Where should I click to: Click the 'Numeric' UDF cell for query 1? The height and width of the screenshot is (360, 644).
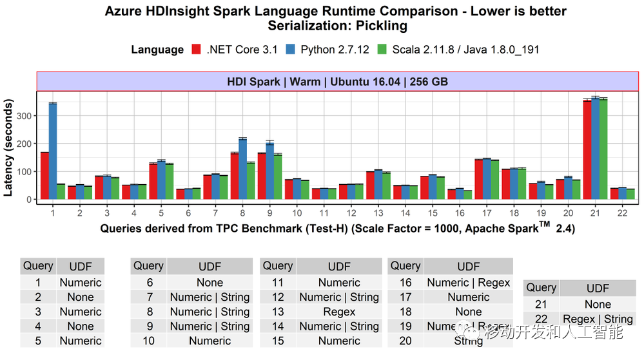pyautogui.click(x=81, y=283)
